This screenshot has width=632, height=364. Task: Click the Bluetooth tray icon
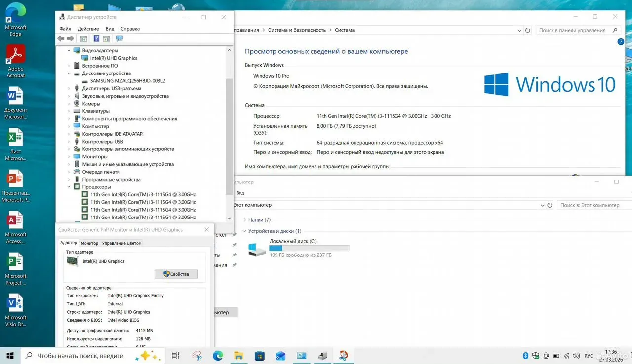pos(526,356)
